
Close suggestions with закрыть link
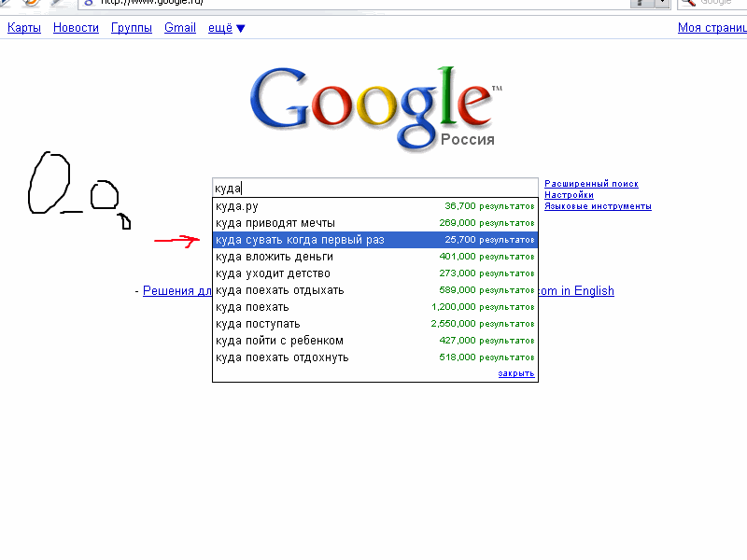[516, 373]
